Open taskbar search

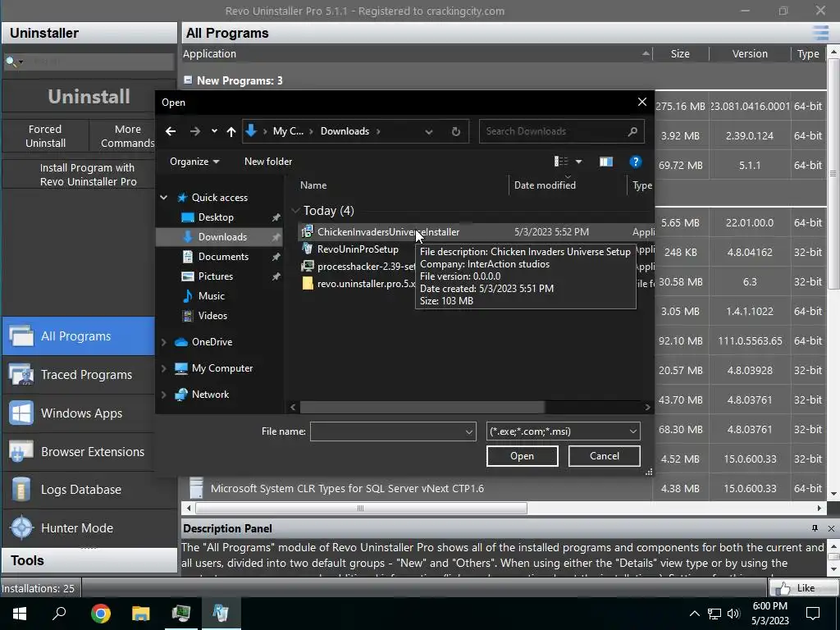59,614
